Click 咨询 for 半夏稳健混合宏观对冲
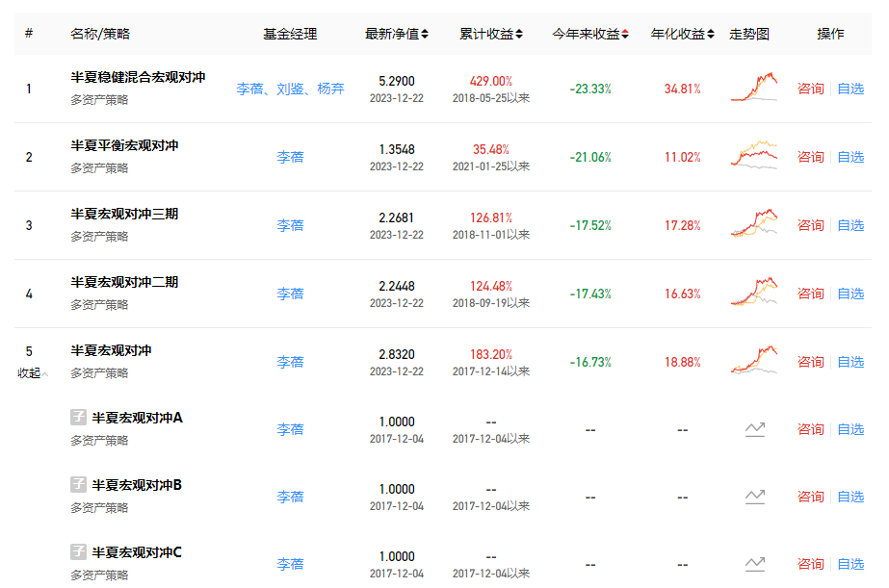Screen dimensions: 889x588 tap(810, 89)
